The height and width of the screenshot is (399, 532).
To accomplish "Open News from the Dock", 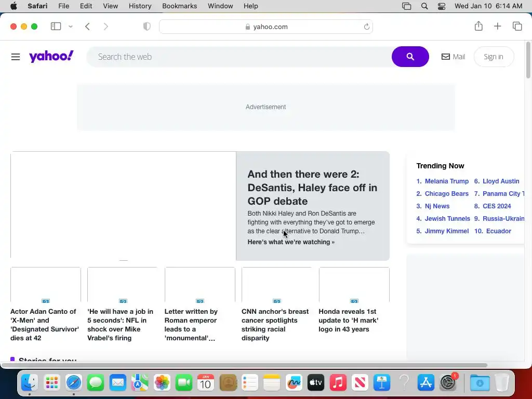I will [360, 383].
